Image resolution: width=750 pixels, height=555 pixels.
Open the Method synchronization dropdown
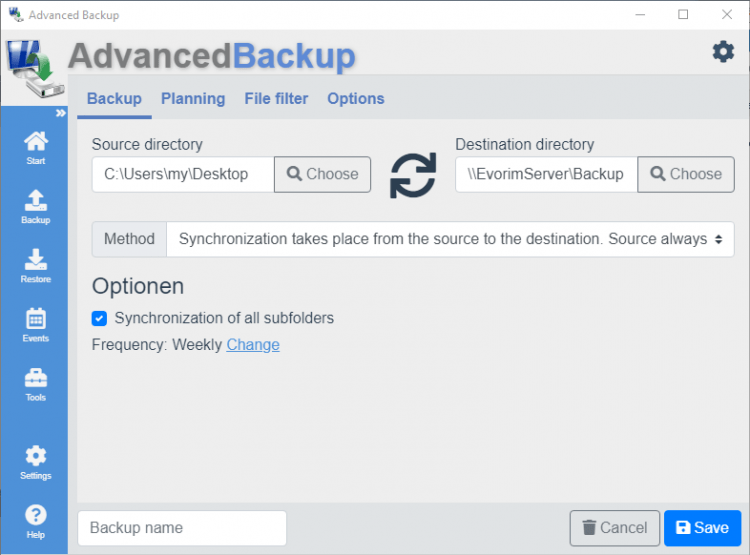coord(450,239)
